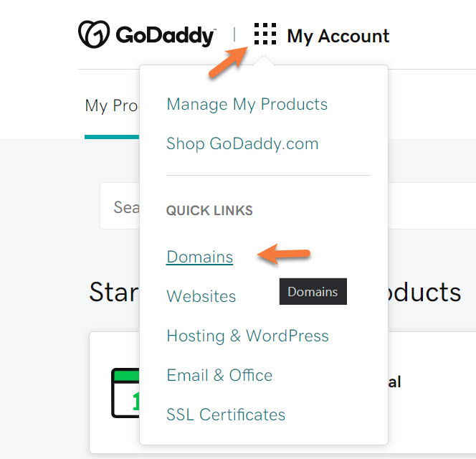This screenshot has height=459, width=476.
Task: Open the Websites quick link
Action: tap(201, 296)
